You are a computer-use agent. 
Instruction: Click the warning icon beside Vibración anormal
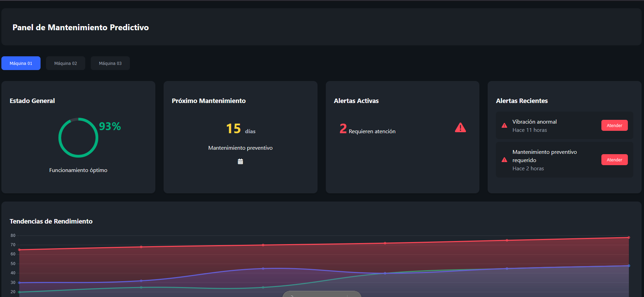pos(504,126)
